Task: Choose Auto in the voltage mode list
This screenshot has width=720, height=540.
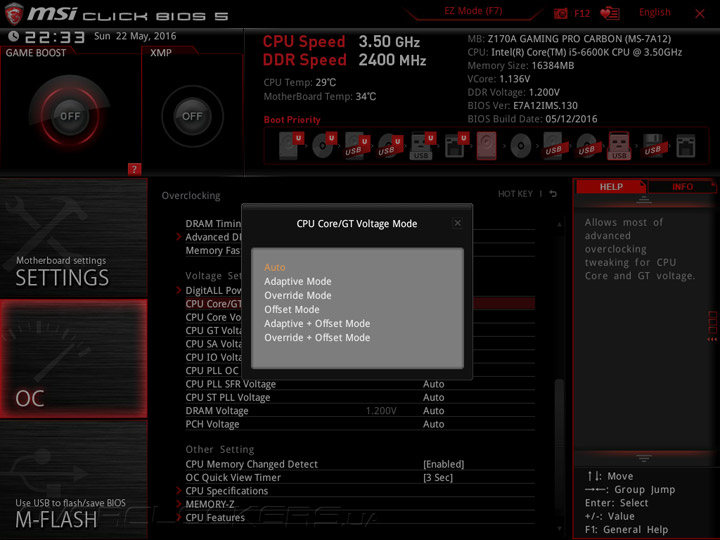Action: (x=275, y=267)
